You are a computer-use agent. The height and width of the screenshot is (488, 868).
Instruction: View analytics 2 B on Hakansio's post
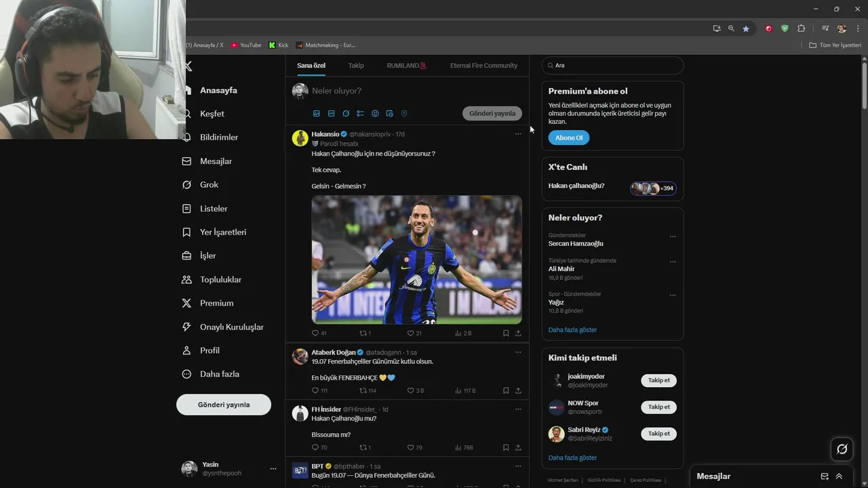(464, 333)
